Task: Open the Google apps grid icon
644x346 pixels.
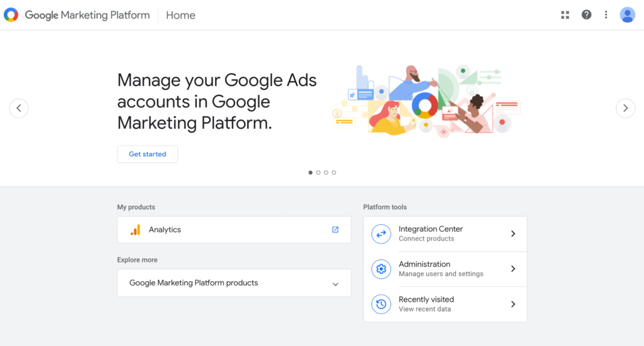Action: tap(565, 15)
